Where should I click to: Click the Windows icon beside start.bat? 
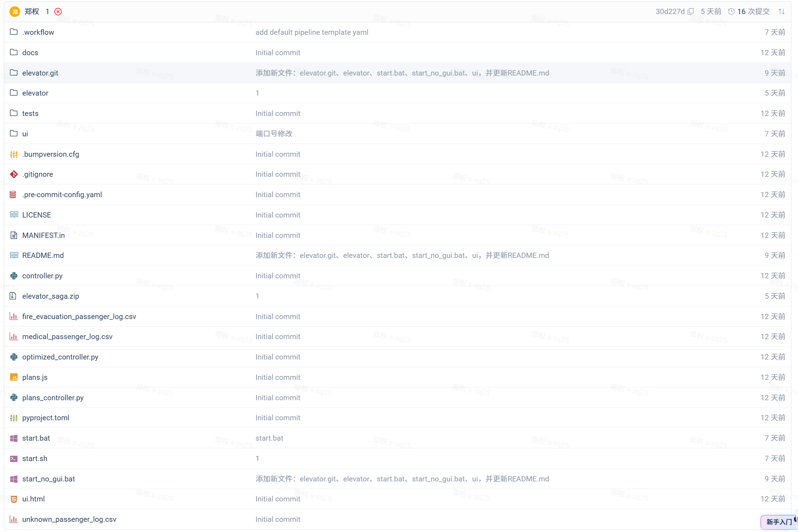[14, 438]
